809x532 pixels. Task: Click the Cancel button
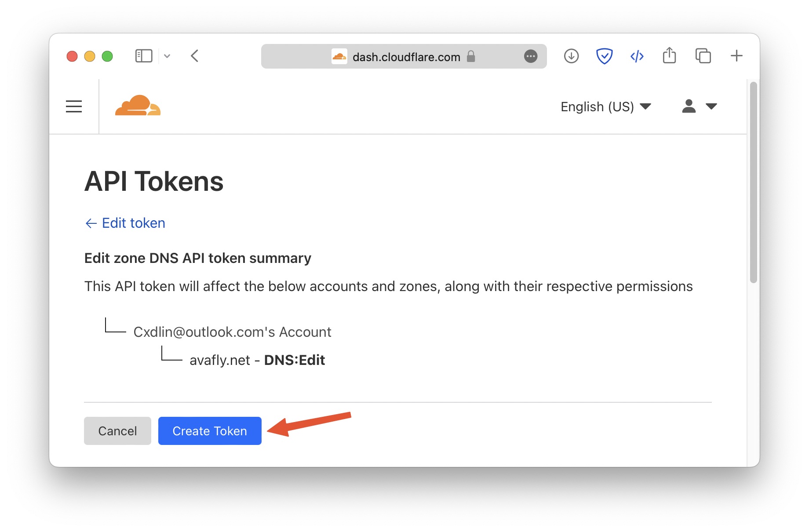[x=117, y=431]
